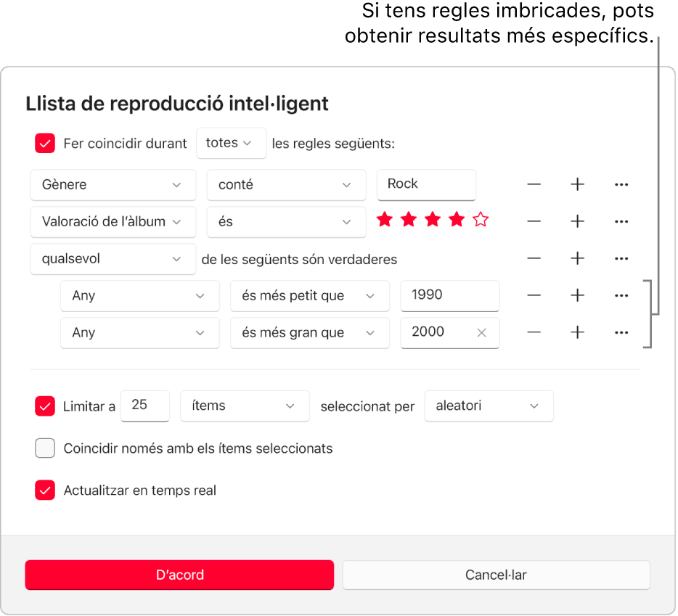The image size is (678, 616).
Task: Remove the Valoració de l'àlbum rule
Action: click(534, 221)
